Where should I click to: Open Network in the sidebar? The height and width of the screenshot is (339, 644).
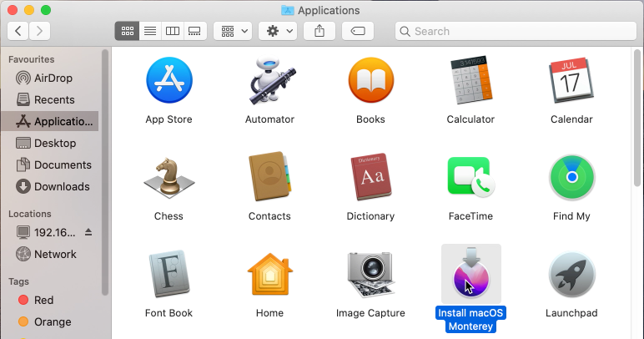50,255
